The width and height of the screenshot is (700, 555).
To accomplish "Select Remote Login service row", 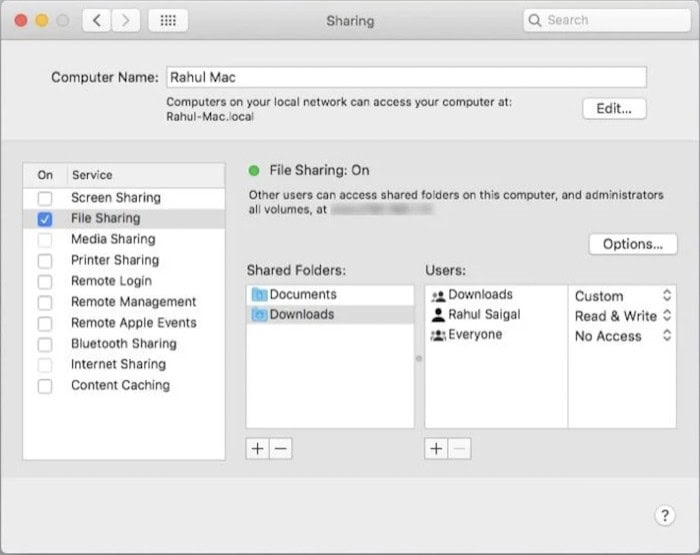I will (124, 281).
